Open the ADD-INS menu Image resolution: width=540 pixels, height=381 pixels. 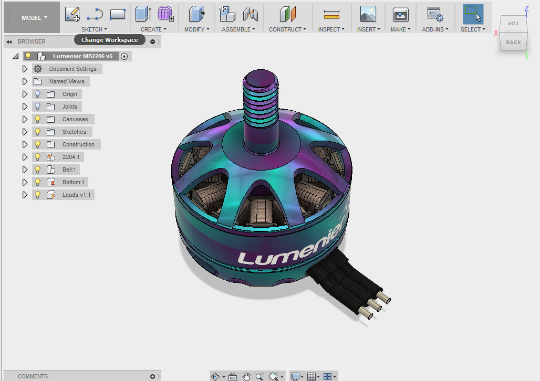coord(435,29)
